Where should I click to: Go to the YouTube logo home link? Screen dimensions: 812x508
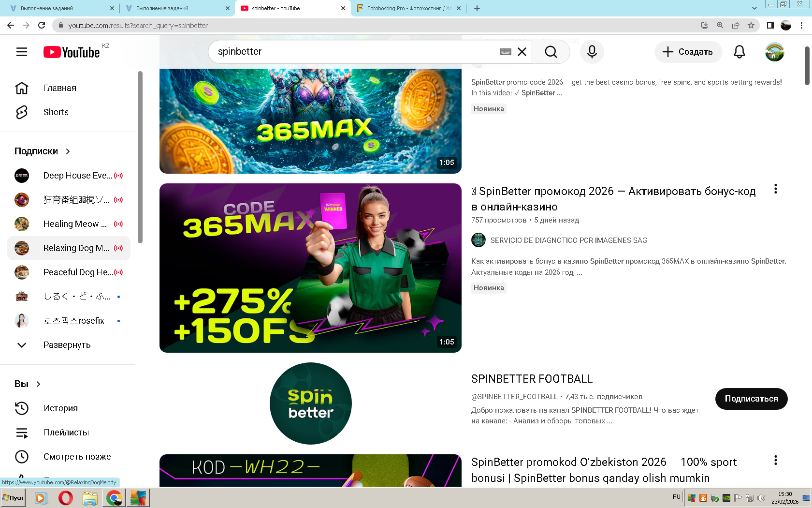tap(72, 52)
